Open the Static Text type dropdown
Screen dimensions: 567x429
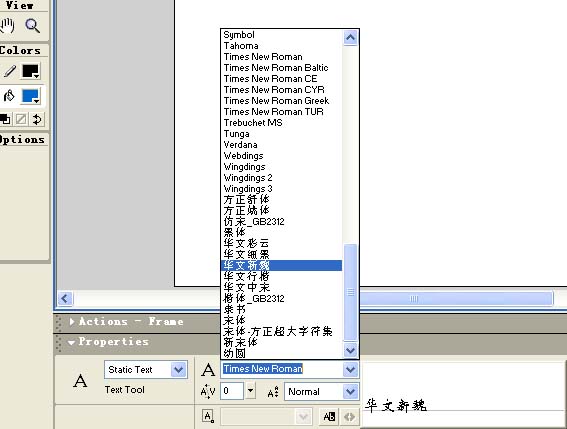(x=178, y=370)
